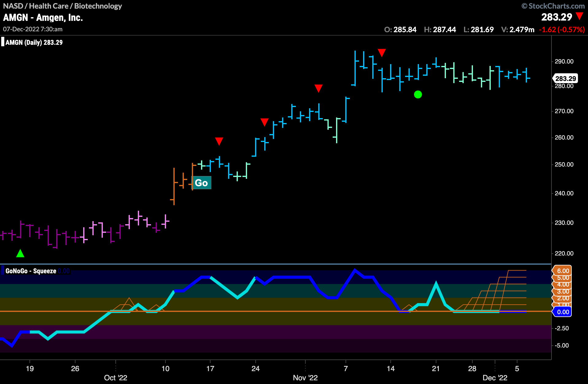
Task: Click the teal Go label on the chart
Action: [x=201, y=183]
